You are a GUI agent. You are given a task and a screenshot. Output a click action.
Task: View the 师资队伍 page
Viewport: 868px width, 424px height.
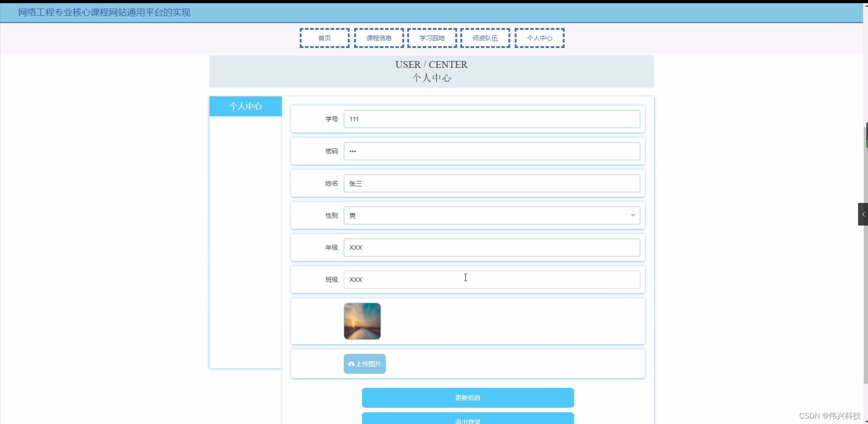485,38
